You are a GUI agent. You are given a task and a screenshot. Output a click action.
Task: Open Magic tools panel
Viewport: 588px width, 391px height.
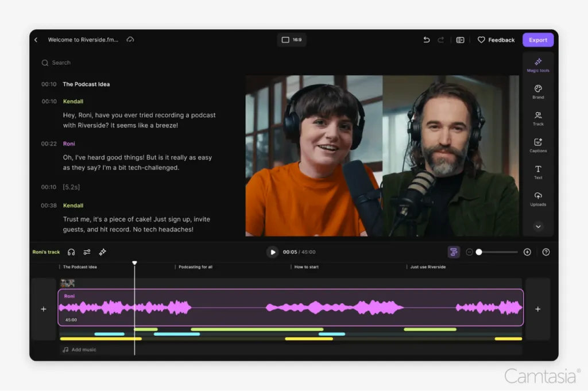point(537,65)
